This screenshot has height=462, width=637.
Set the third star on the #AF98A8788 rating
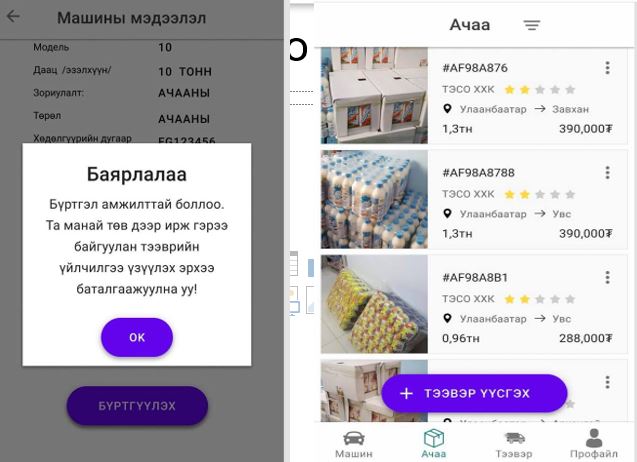pos(540,194)
